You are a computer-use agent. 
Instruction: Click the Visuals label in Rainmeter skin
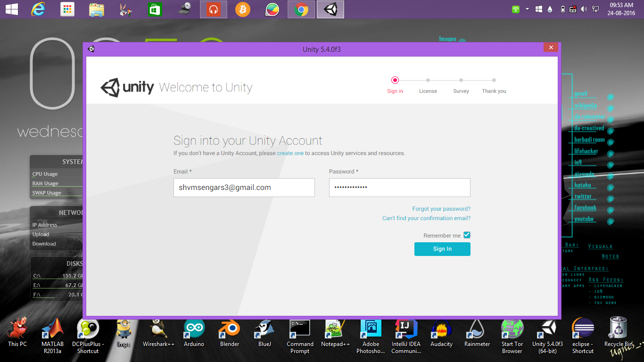pyautogui.click(x=600, y=247)
